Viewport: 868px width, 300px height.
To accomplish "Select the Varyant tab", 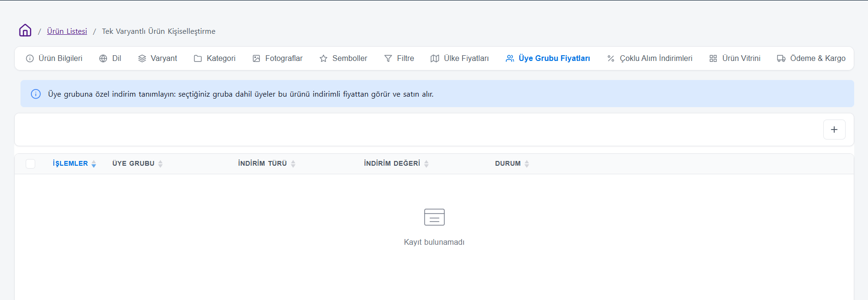I will coord(158,58).
